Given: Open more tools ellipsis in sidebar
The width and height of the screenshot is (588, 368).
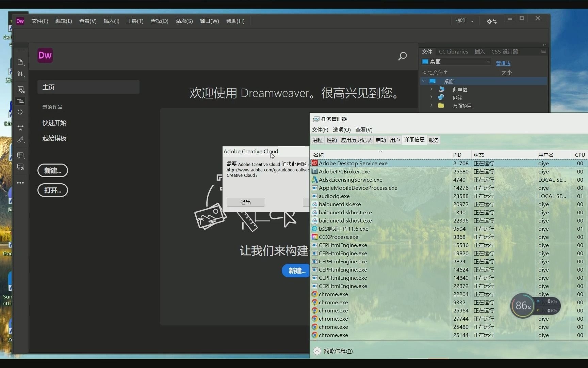Looking at the screenshot, I should pyautogui.click(x=20, y=183).
